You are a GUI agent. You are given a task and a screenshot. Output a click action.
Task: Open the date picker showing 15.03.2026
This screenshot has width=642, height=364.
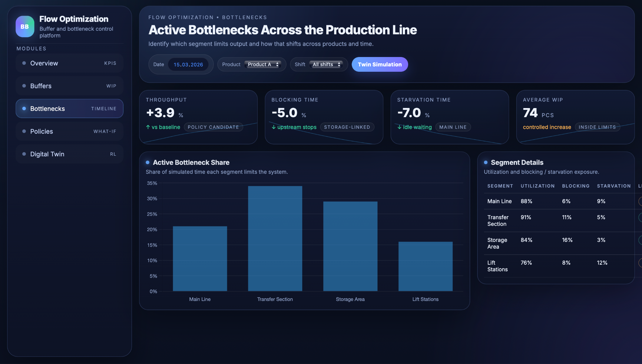[x=188, y=65]
